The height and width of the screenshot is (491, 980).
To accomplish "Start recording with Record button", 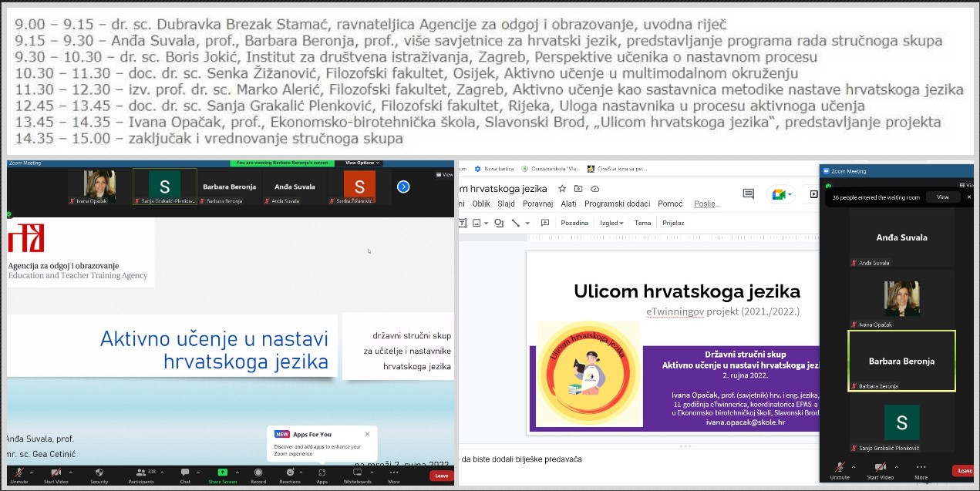I will (x=258, y=475).
